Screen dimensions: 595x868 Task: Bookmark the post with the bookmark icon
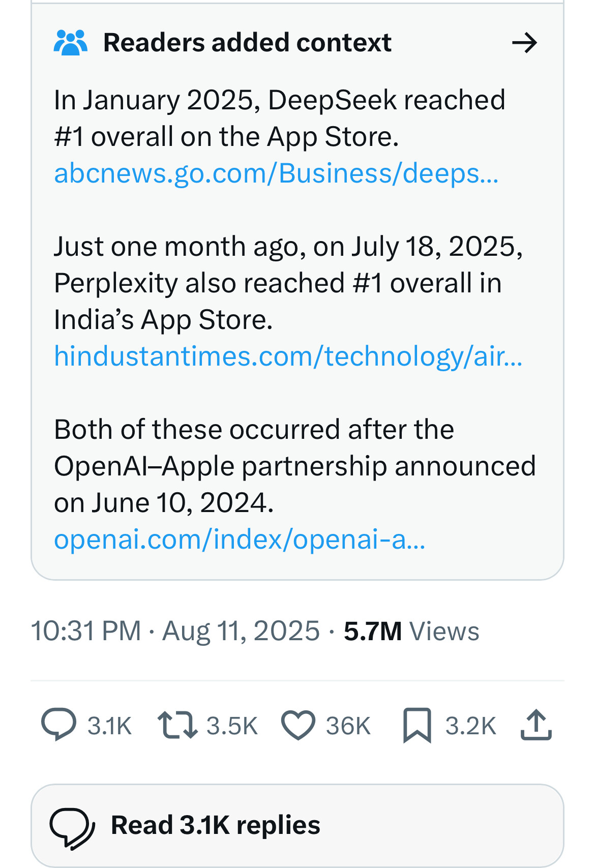point(417,725)
